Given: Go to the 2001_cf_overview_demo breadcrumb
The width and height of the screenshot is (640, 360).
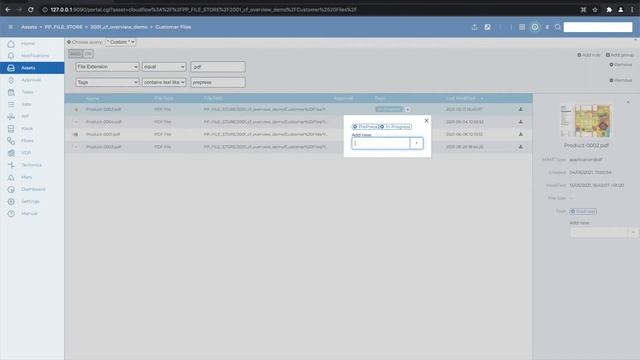Looking at the screenshot, I should pos(119,27).
